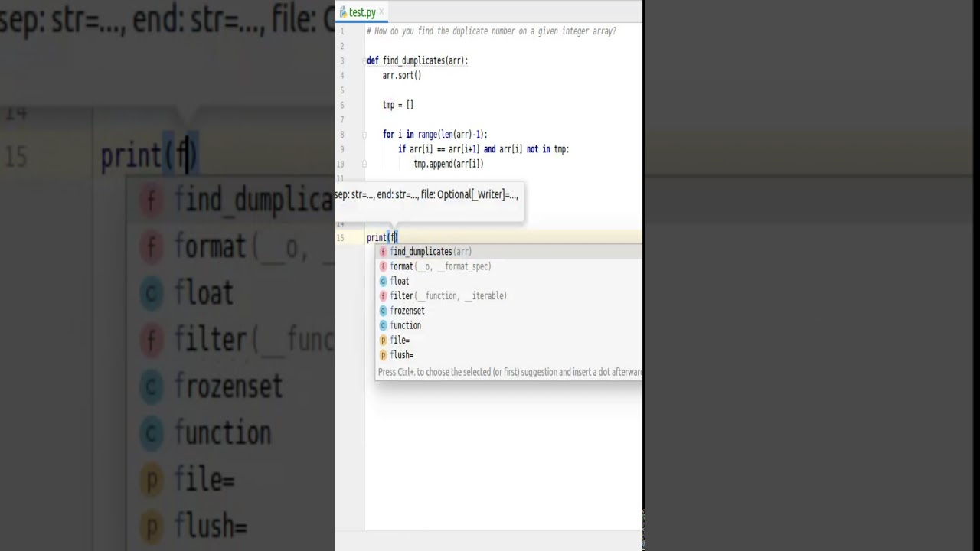980x551 pixels.
Task: Click the fold end marker on line 10
Action: point(364,164)
